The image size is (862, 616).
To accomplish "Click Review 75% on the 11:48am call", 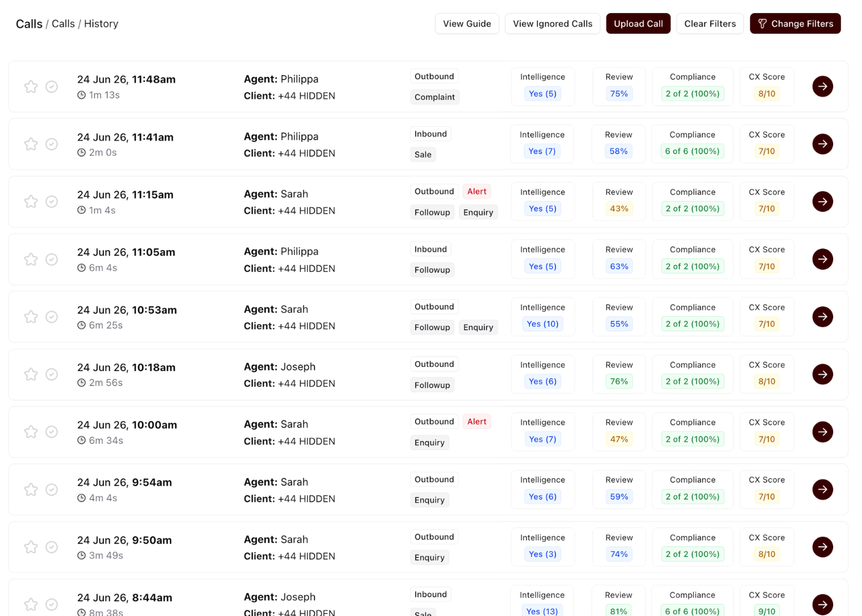I will [619, 94].
